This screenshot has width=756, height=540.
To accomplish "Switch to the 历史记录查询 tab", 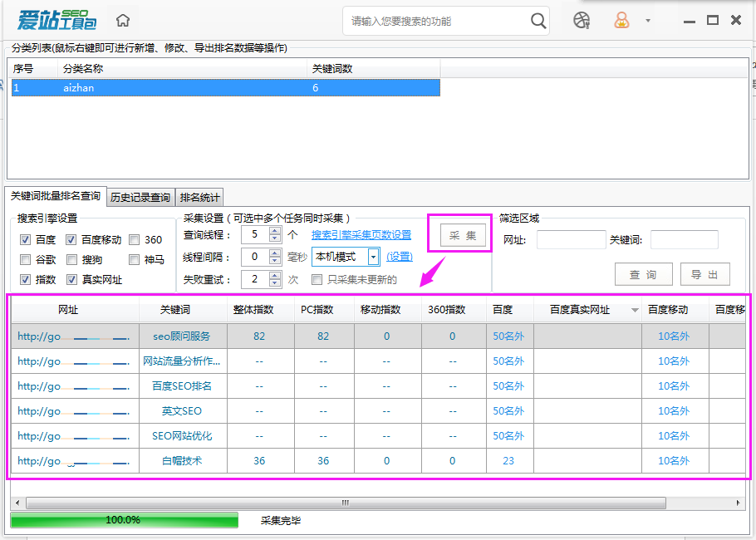I will pos(140,196).
